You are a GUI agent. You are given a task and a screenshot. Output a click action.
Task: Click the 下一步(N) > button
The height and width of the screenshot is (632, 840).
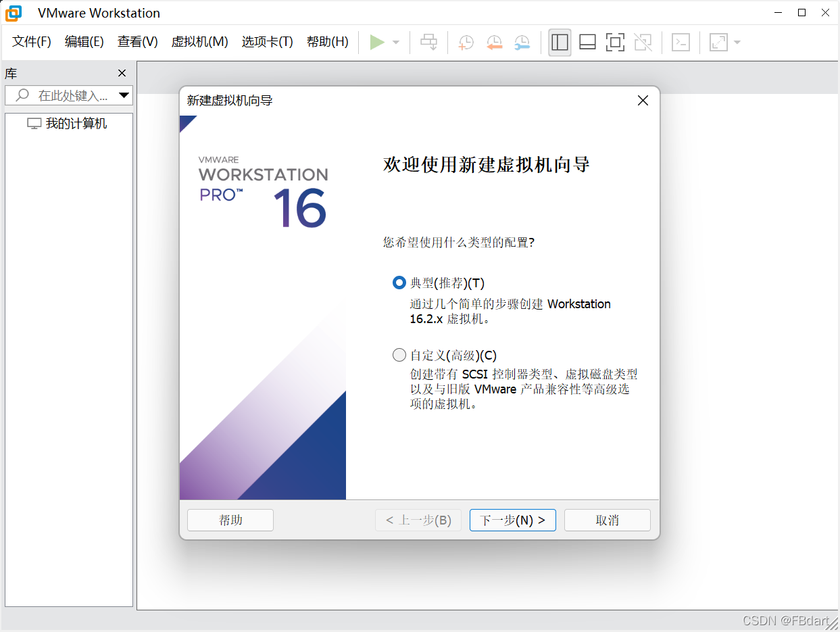513,520
